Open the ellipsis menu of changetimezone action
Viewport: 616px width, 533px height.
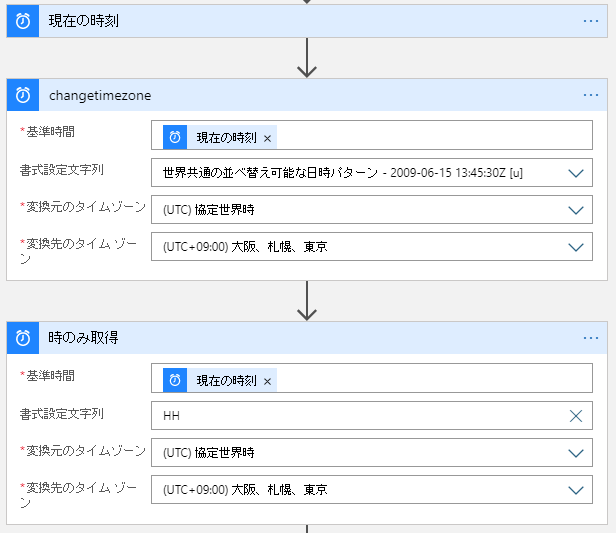tap(590, 95)
